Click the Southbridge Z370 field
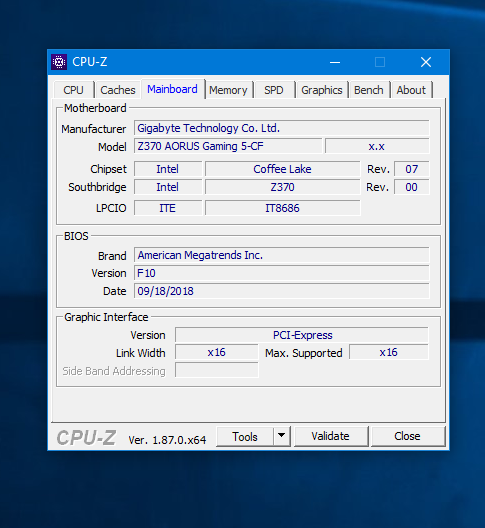This screenshot has height=528, width=485. [x=283, y=187]
